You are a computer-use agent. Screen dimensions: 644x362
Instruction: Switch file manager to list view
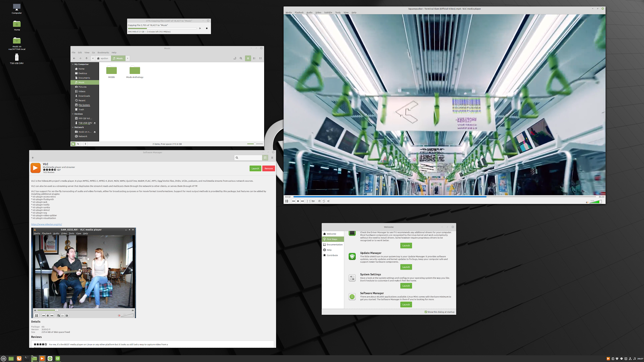click(x=254, y=58)
